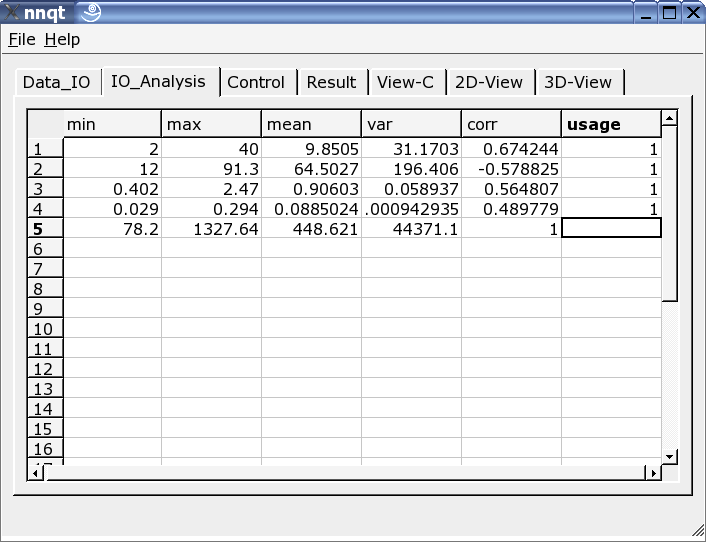This screenshot has width=706, height=542.
Task: Select row 3 via its row header
Action: click(x=44, y=188)
